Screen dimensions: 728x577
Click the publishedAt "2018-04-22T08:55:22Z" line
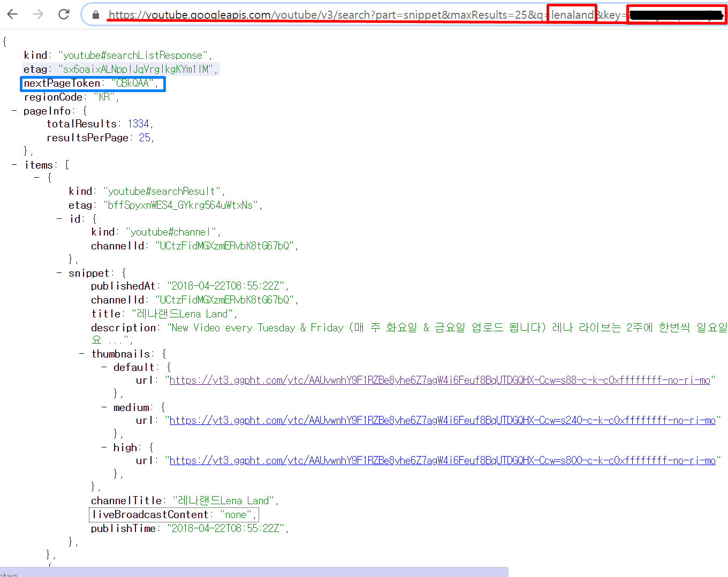point(189,286)
